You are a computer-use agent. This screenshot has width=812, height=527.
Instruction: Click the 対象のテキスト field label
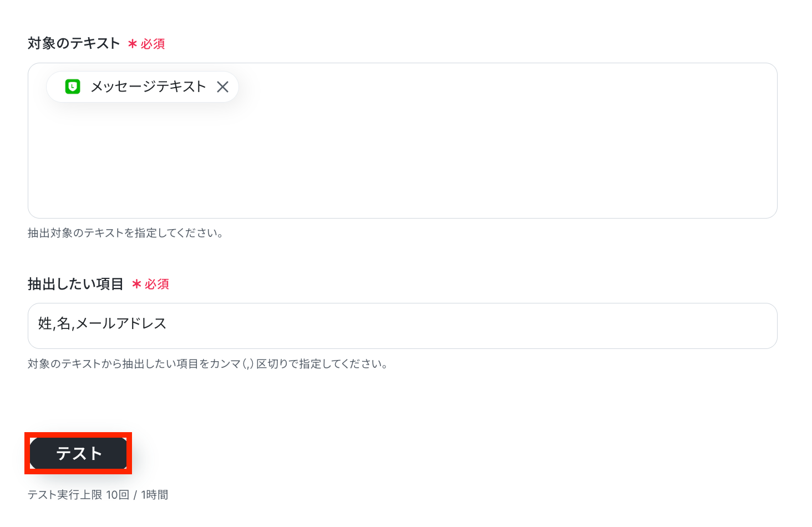74,43
